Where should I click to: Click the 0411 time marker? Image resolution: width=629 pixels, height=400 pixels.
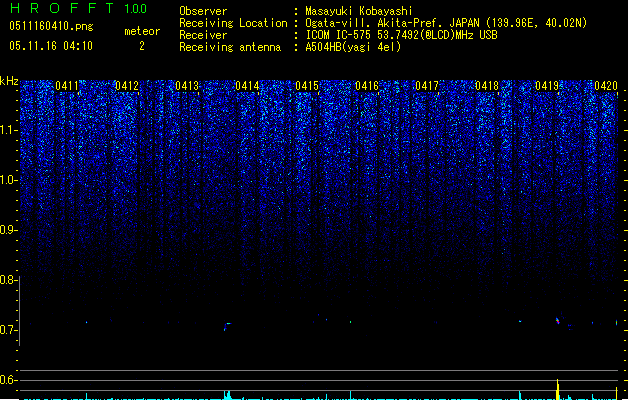click(67, 86)
